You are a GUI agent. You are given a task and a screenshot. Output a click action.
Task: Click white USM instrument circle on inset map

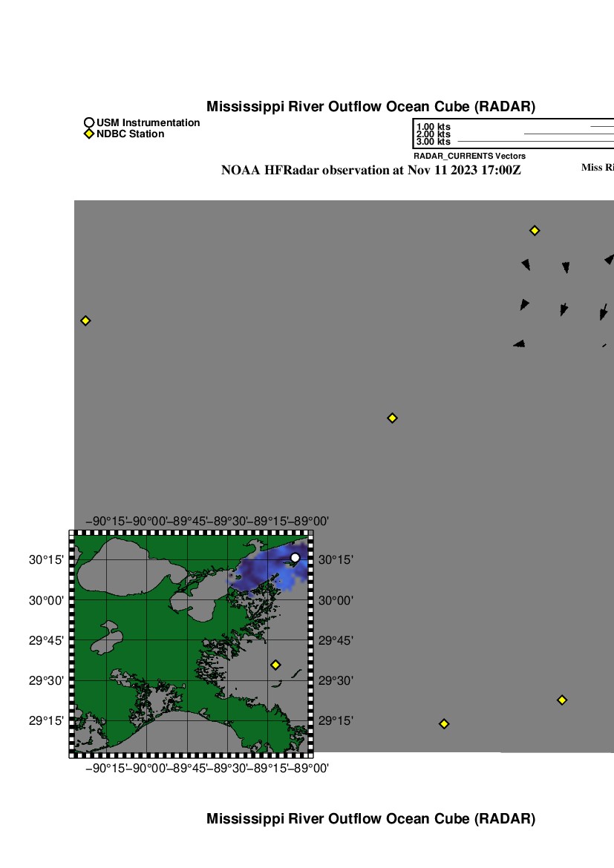(x=295, y=557)
